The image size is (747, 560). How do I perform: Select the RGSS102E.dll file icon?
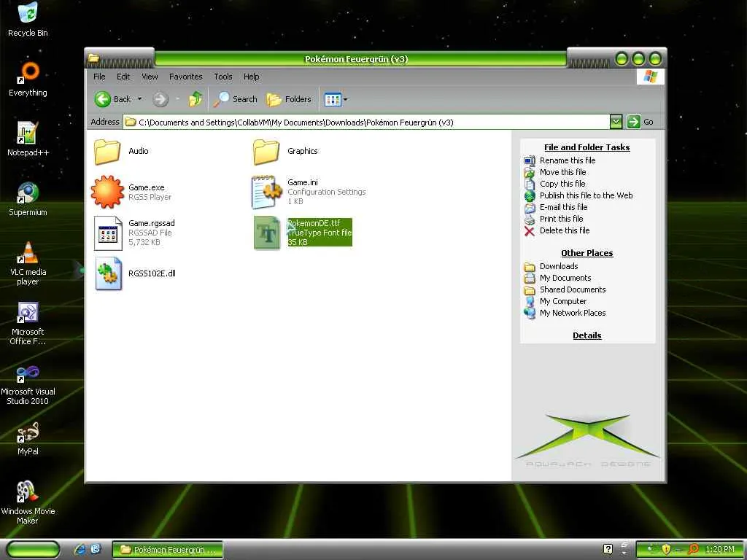(x=108, y=273)
